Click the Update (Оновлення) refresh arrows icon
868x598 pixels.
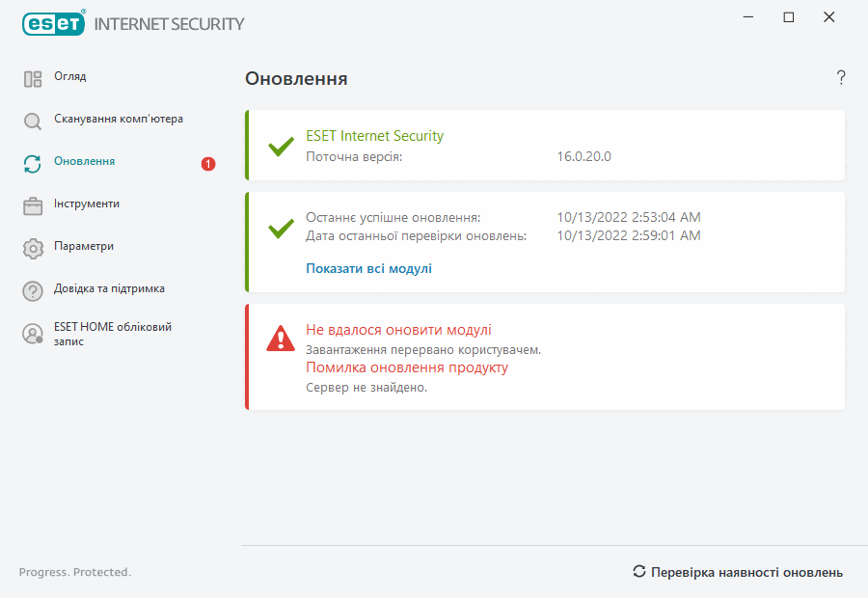point(33,164)
